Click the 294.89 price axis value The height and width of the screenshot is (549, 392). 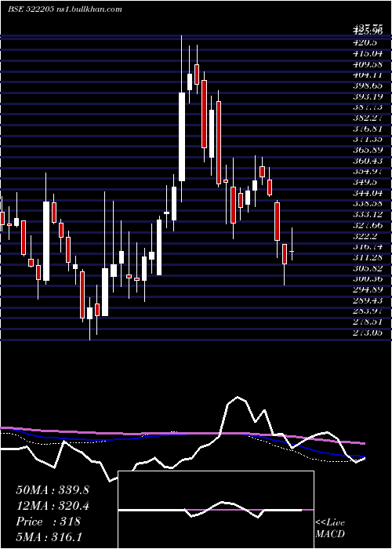tap(368, 290)
